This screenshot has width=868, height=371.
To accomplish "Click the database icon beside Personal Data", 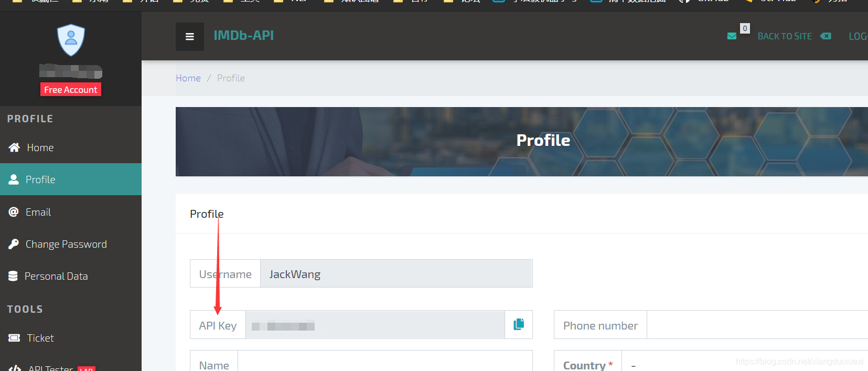I will point(13,276).
